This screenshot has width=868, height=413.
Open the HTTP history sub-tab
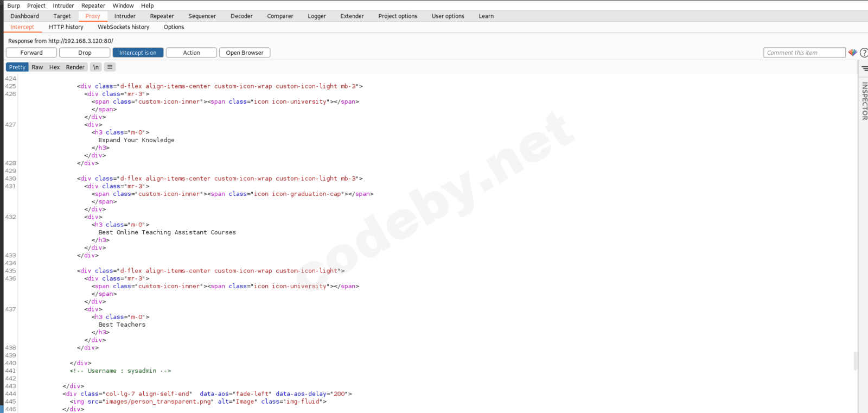point(66,27)
